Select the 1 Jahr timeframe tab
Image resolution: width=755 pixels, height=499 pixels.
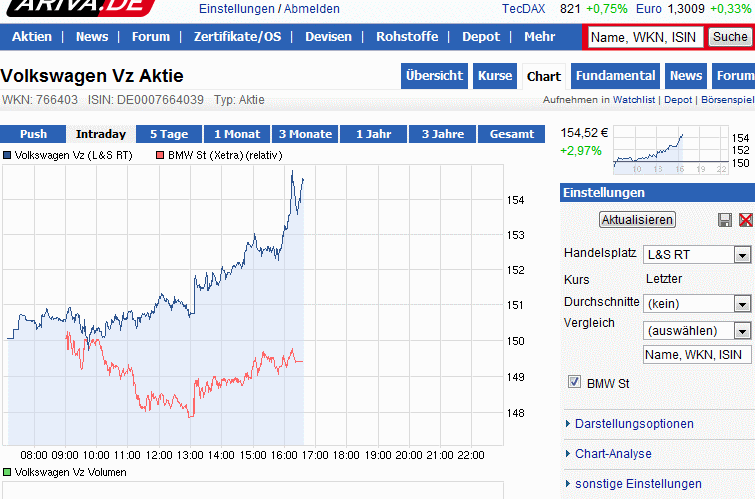[374, 134]
